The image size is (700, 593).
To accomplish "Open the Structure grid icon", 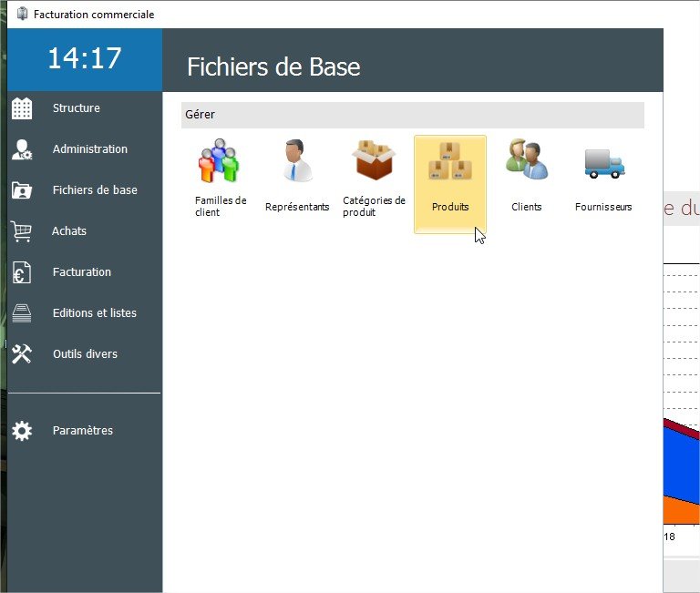I will 22,108.
